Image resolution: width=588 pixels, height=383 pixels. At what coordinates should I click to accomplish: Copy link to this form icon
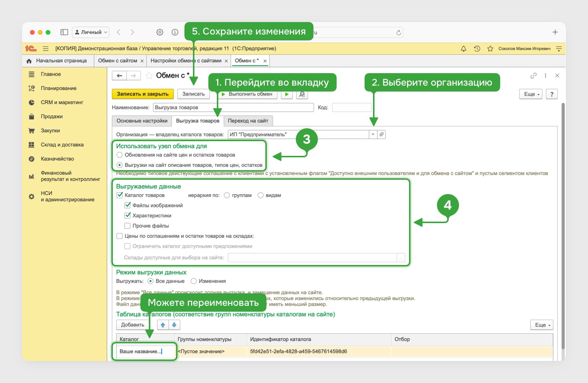[534, 75]
